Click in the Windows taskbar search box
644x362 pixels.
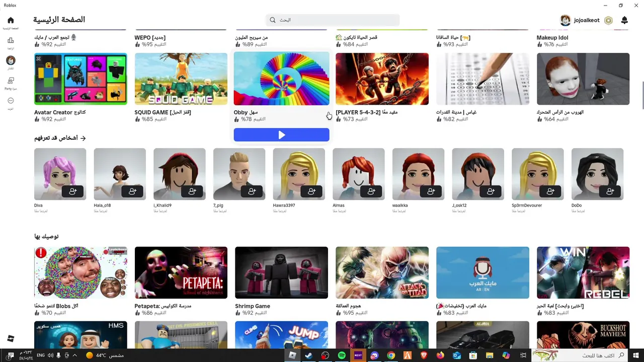coord(580,355)
